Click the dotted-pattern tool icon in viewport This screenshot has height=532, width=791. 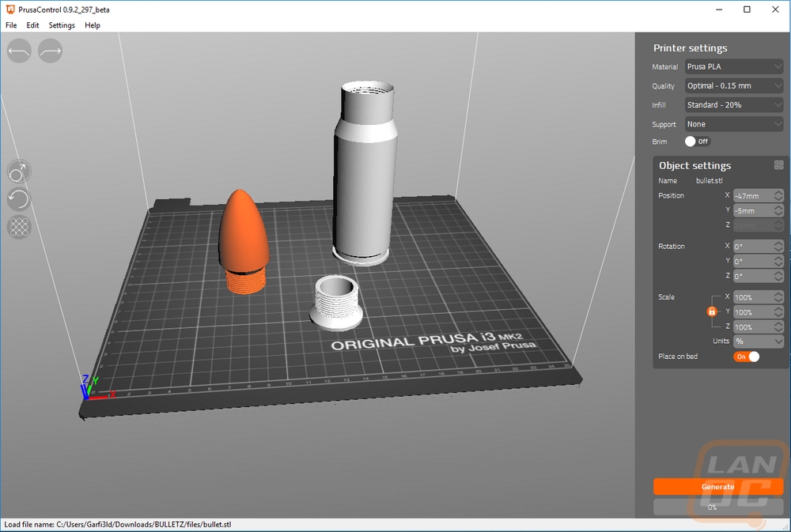point(19,227)
